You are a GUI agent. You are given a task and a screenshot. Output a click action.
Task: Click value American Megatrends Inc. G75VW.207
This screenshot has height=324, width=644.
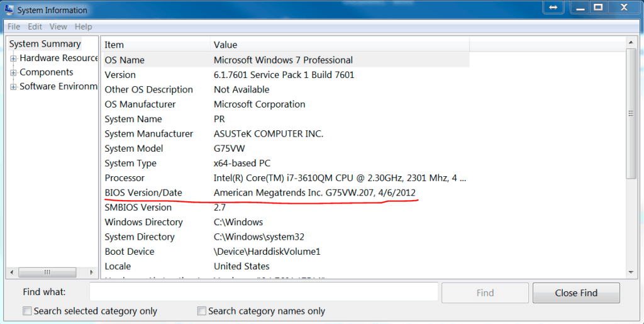pos(314,193)
